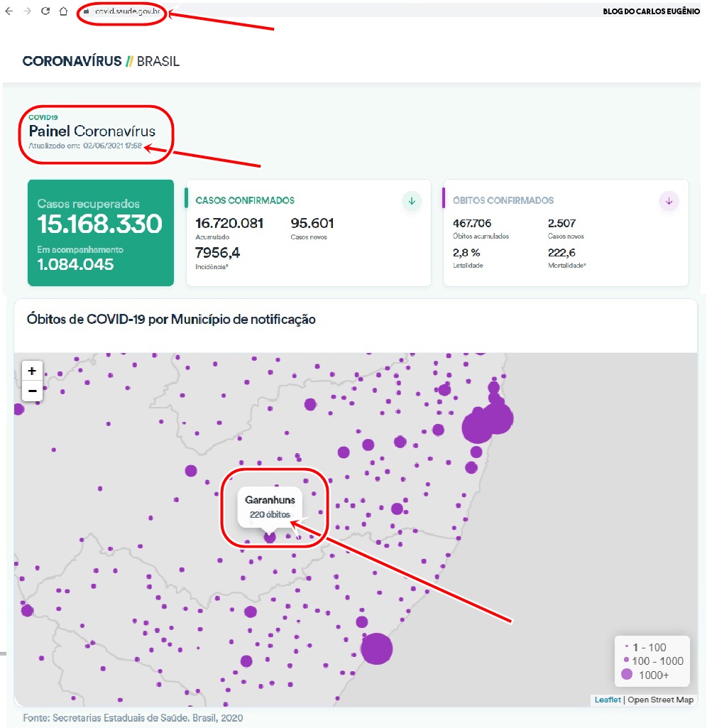Open the Coronavírus // Brasil logo link

[101, 61]
